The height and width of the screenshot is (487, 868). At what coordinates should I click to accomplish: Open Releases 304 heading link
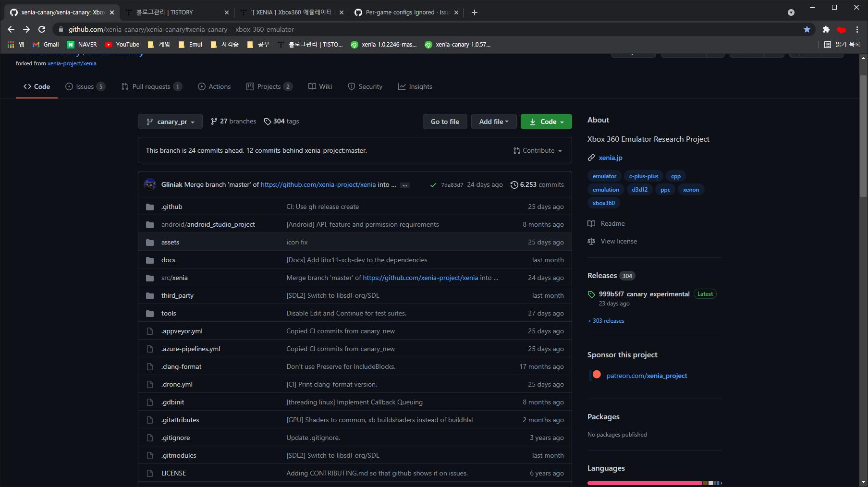pyautogui.click(x=611, y=276)
